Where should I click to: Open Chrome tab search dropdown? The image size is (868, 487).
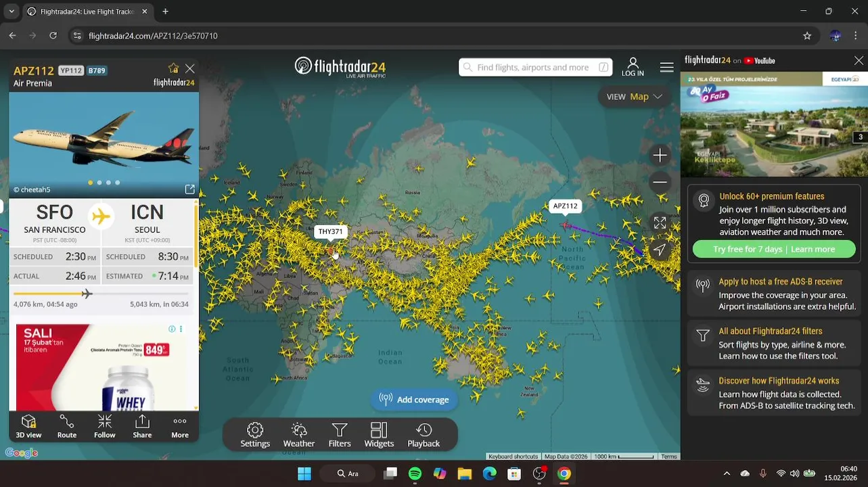(12, 11)
